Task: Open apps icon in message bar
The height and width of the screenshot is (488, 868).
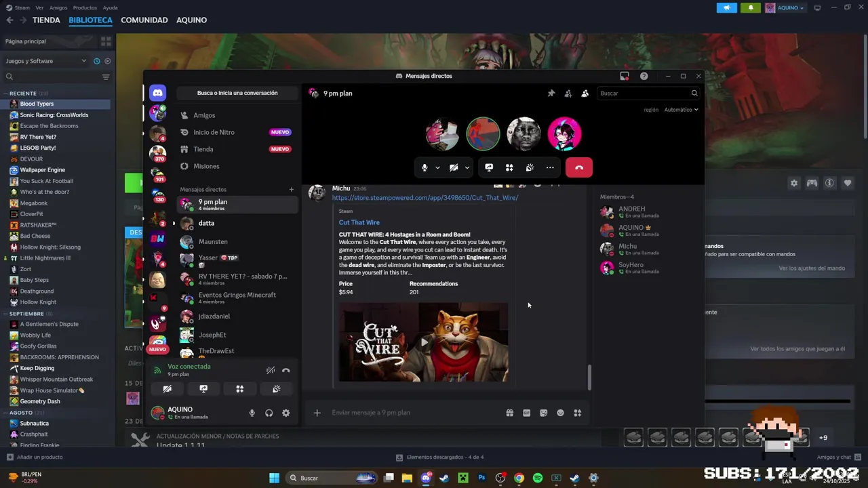Action: pyautogui.click(x=578, y=413)
